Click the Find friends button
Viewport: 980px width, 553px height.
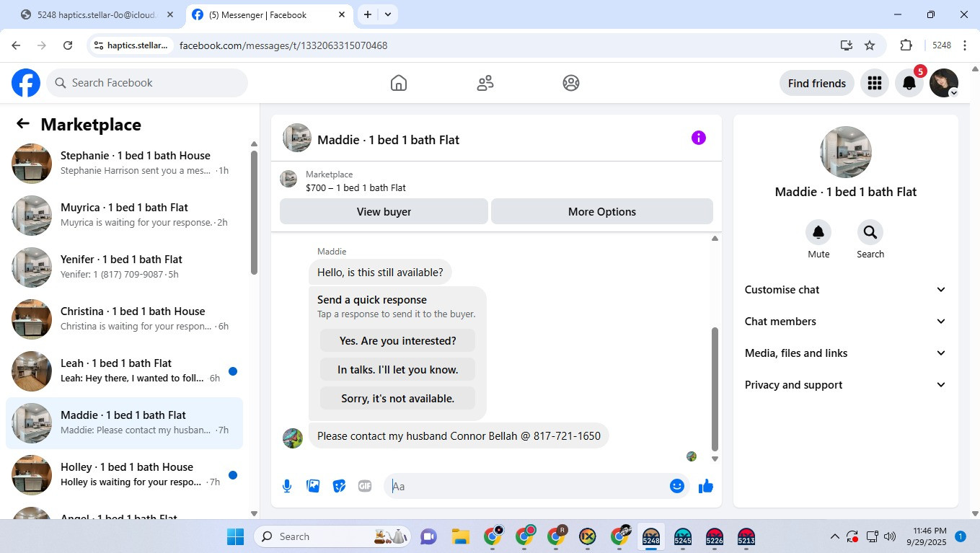coord(817,83)
